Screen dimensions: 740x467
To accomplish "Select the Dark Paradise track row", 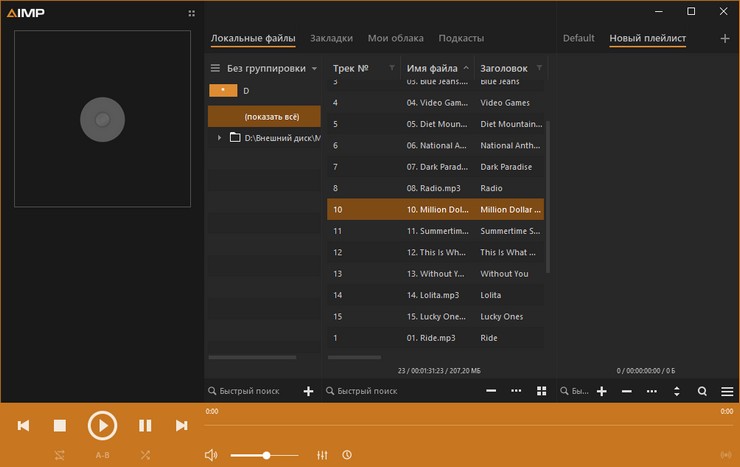I will click(436, 167).
